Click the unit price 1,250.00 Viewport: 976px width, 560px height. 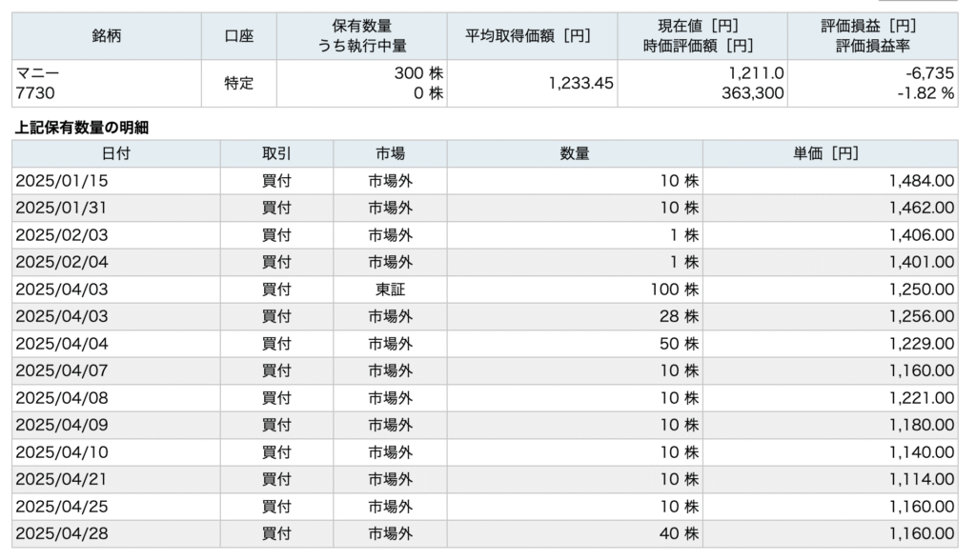coord(922,290)
